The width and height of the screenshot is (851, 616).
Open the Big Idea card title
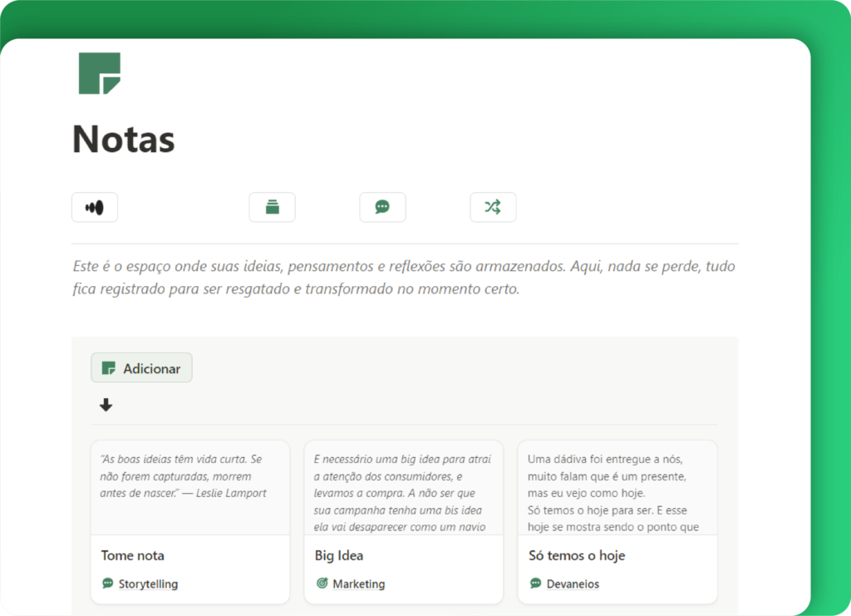(339, 556)
